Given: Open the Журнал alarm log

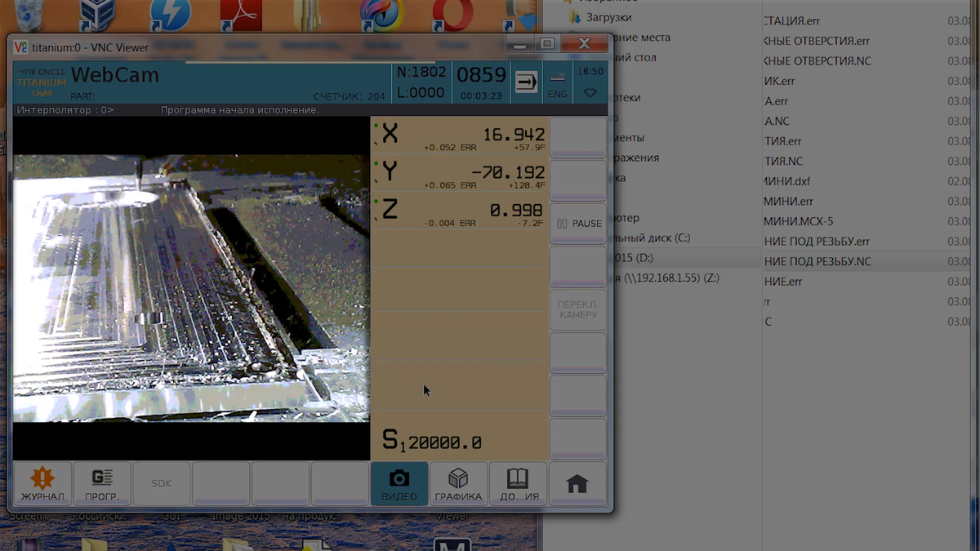Looking at the screenshot, I should coord(42,484).
